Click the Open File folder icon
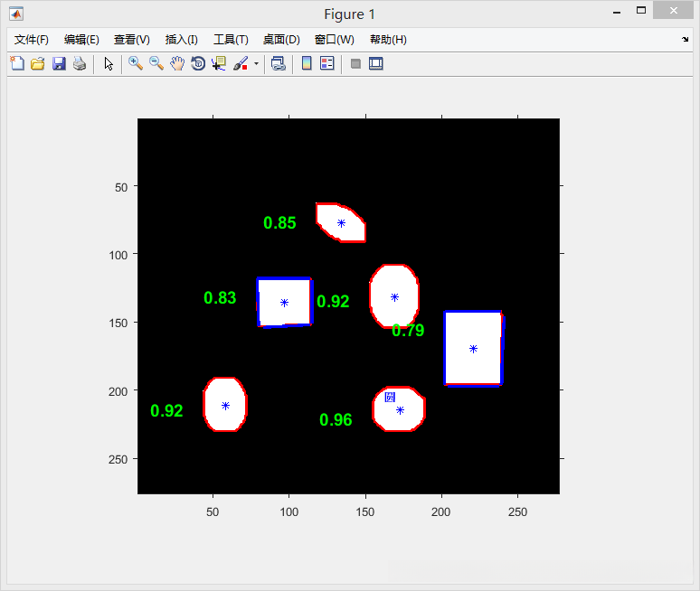The width and height of the screenshot is (700, 591). point(37,63)
